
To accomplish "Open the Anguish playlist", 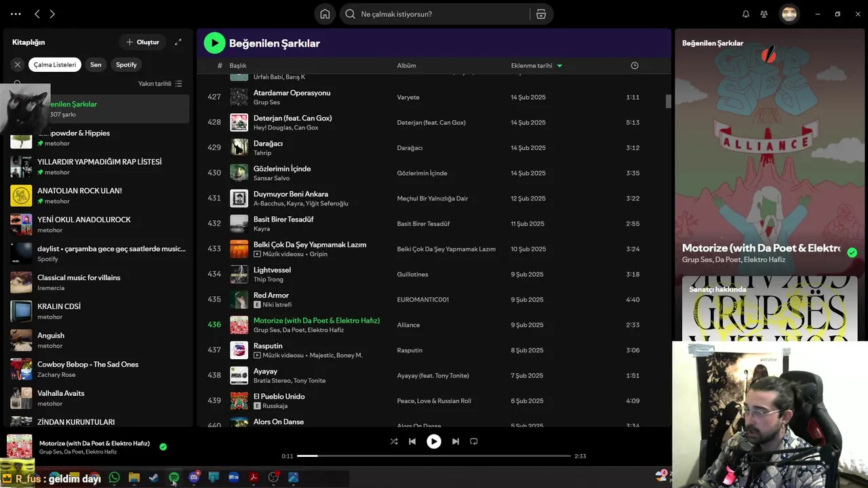I will coord(96,340).
